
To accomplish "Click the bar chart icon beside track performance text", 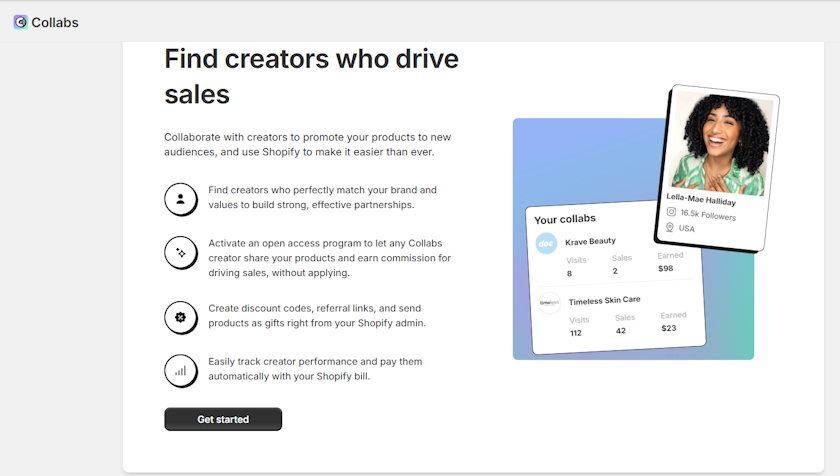I will tap(181, 371).
